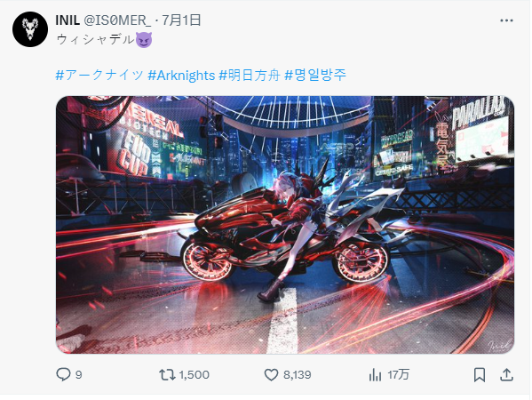Open the #Arknights hashtag link
Image resolution: width=532 pixels, height=400 pixels.
(x=181, y=75)
